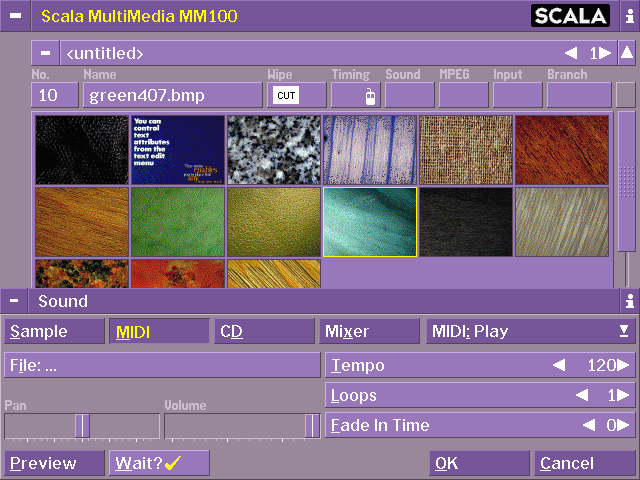Select the CD tab
Screen dimensions: 640x480
coord(264,331)
